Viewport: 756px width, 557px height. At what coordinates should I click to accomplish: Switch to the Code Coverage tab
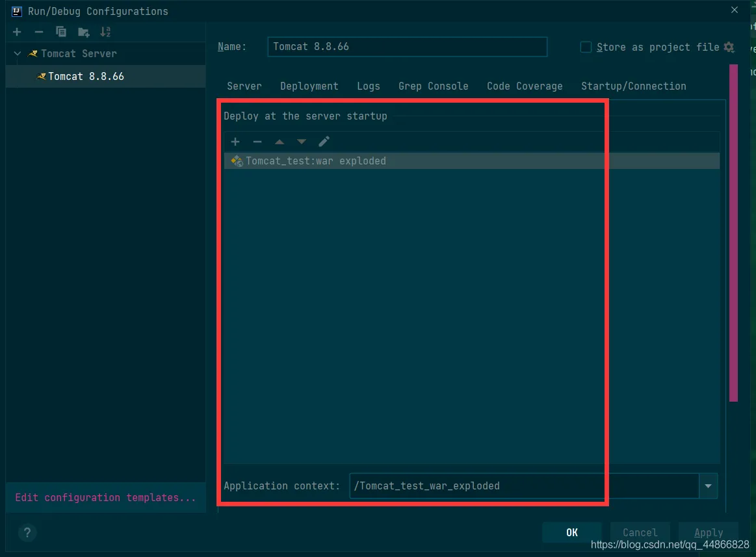(x=525, y=86)
